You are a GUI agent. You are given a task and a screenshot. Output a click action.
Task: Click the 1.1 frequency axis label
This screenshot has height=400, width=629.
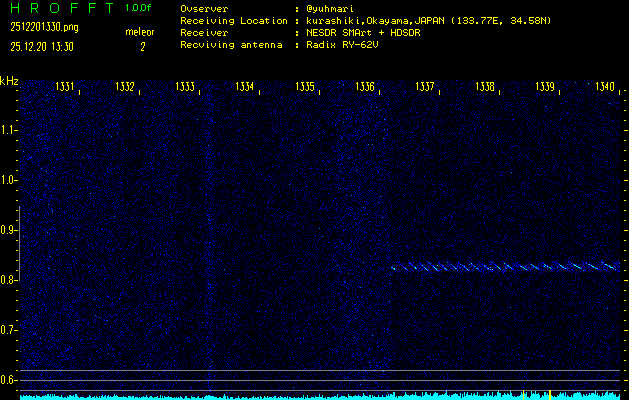pyautogui.click(x=9, y=130)
